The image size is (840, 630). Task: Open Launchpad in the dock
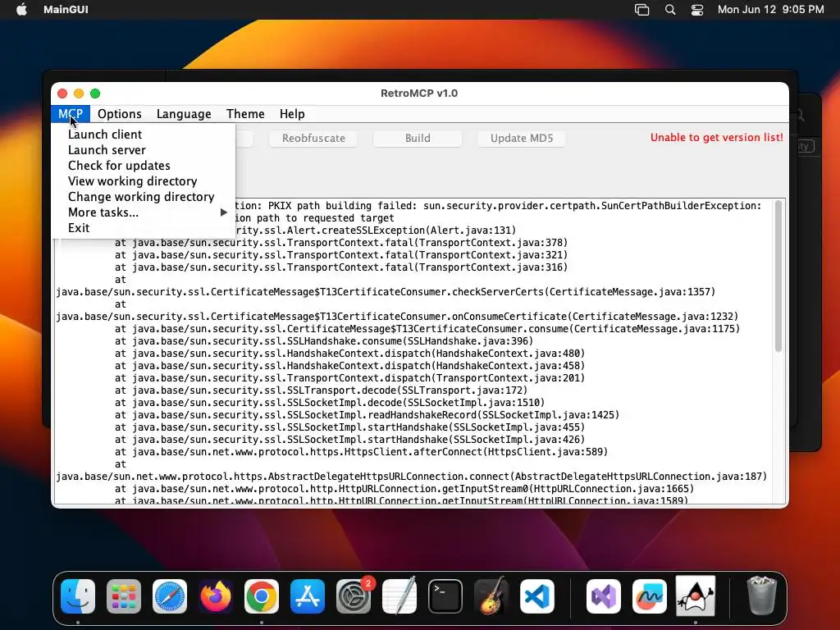[124, 596]
